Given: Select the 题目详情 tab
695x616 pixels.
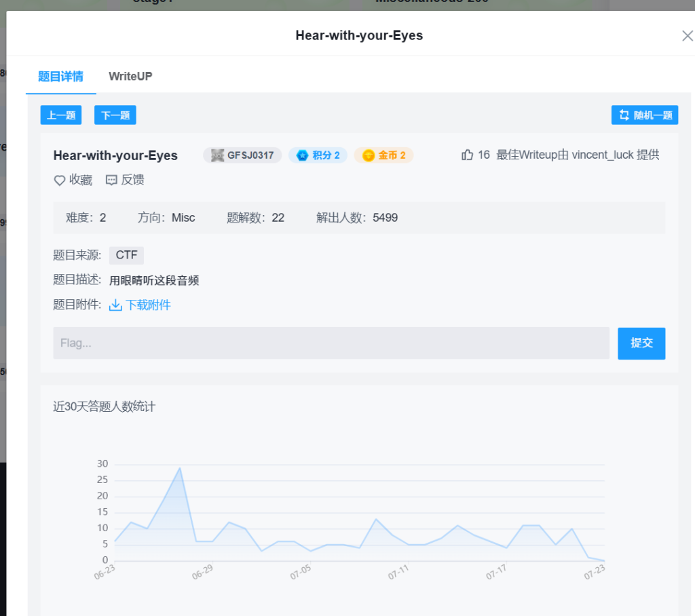Looking at the screenshot, I should pyautogui.click(x=60, y=76).
